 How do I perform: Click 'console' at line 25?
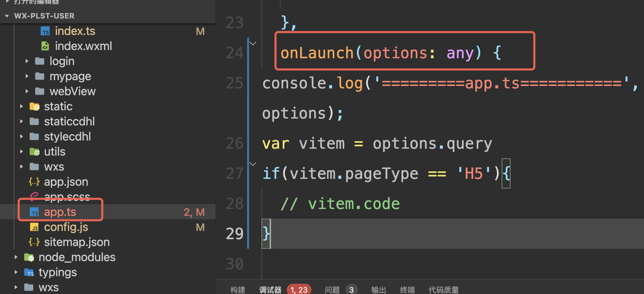click(294, 83)
